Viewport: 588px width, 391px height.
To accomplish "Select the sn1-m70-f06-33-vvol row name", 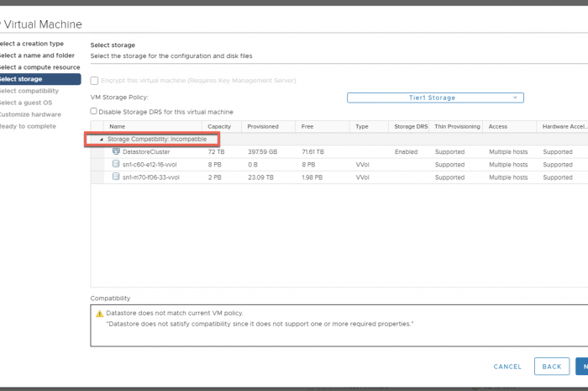I will 151,177.
